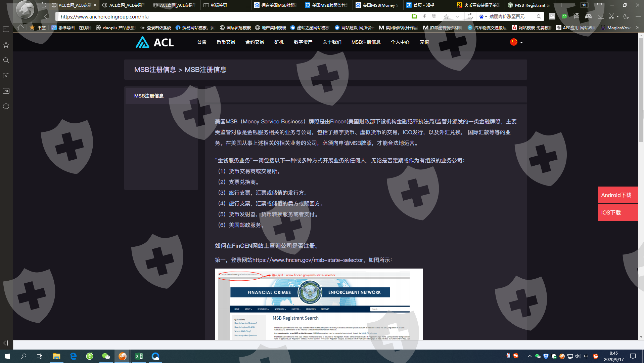The image size is (644, 363).
Task: Open the 合约交易 navigation menu item
Action: pyautogui.click(x=255, y=42)
